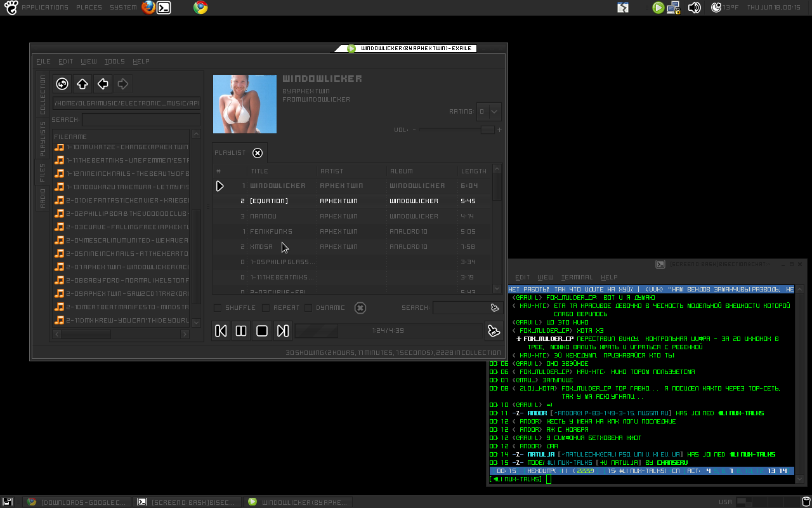Switch to the Collection side tab

pos(43,95)
